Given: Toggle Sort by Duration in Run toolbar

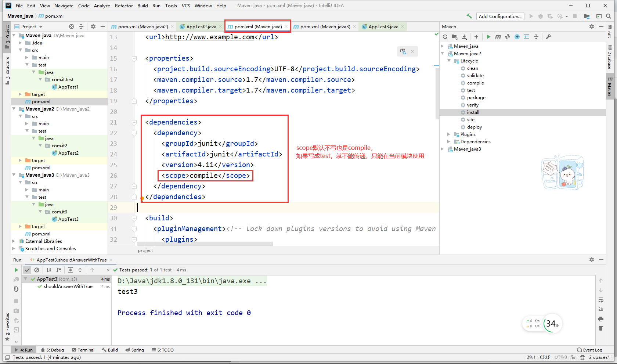Looking at the screenshot, I should click(58, 270).
